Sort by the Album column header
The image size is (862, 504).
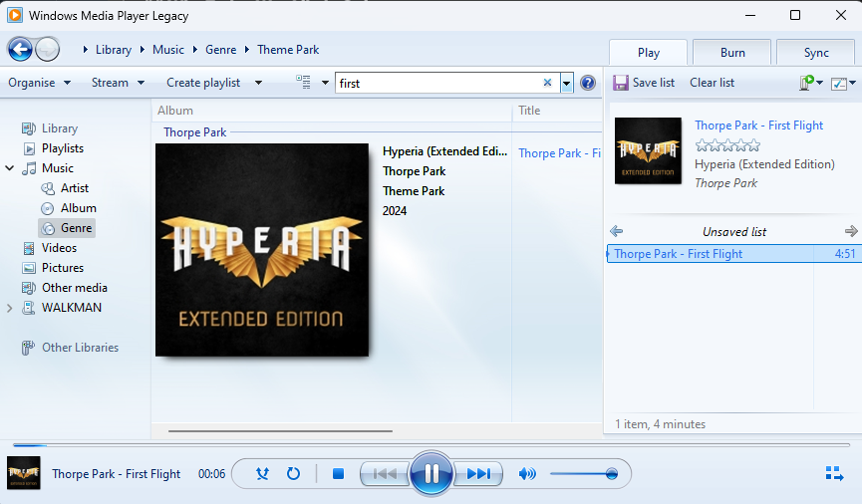(332, 111)
